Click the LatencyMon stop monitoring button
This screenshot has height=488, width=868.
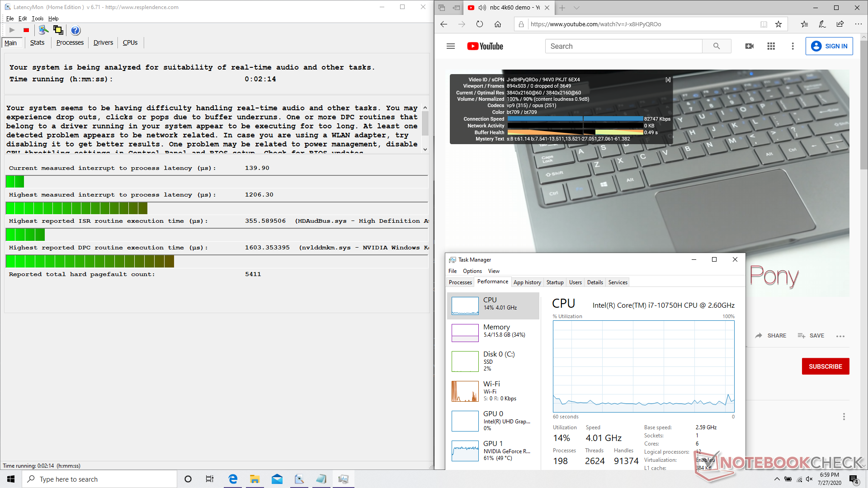point(26,30)
